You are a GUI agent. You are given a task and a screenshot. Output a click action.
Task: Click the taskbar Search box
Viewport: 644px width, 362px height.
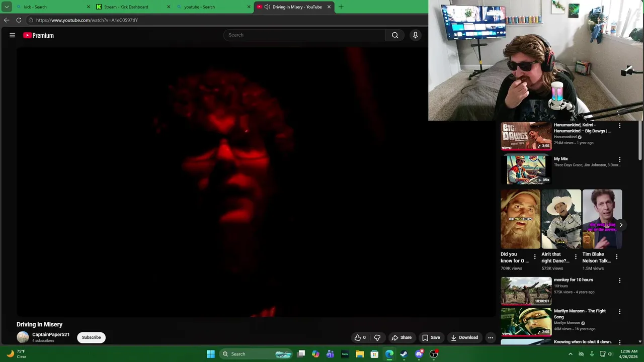[x=257, y=354]
